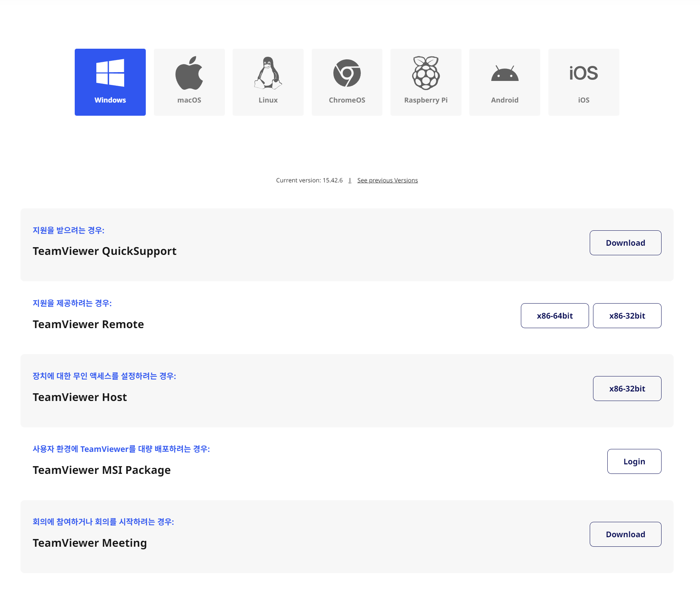Open the See previous Versions link
This screenshot has width=700, height=598.
click(x=388, y=180)
